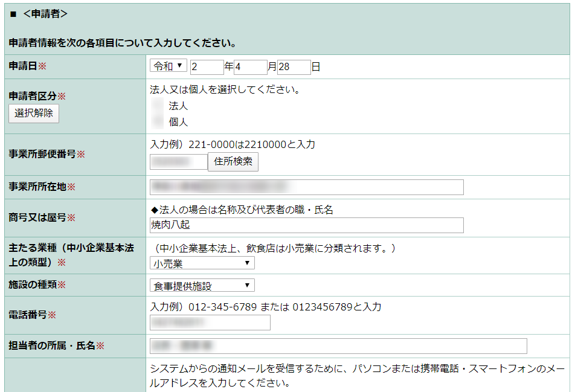Expand the 食事提供施設 facility type dropdown

click(202, 286)
